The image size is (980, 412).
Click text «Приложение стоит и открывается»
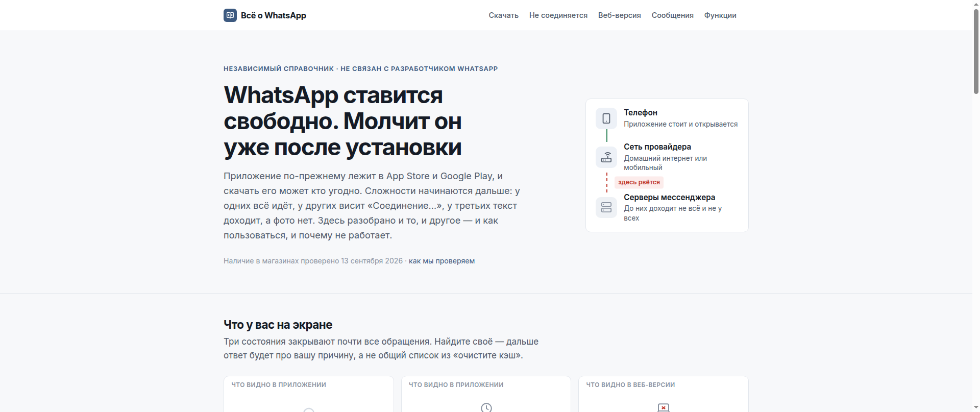tap(680, 124)
